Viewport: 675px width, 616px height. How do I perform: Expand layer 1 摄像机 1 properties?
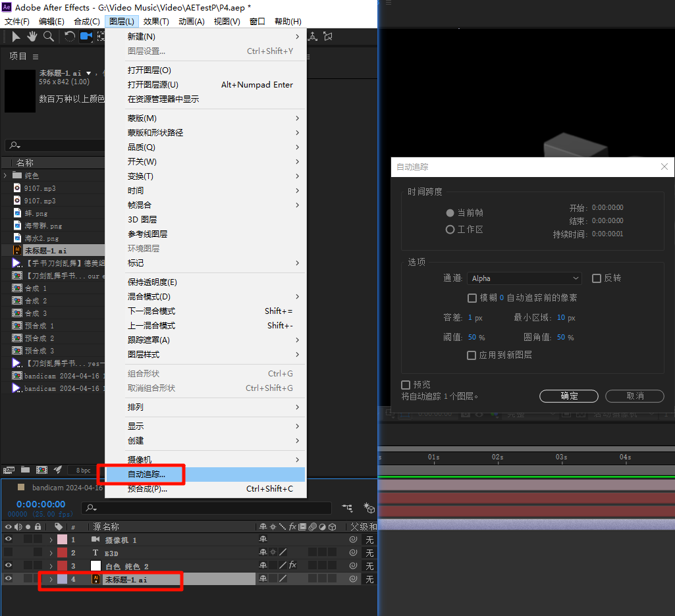pyautogui.click(x=51, y=540)
